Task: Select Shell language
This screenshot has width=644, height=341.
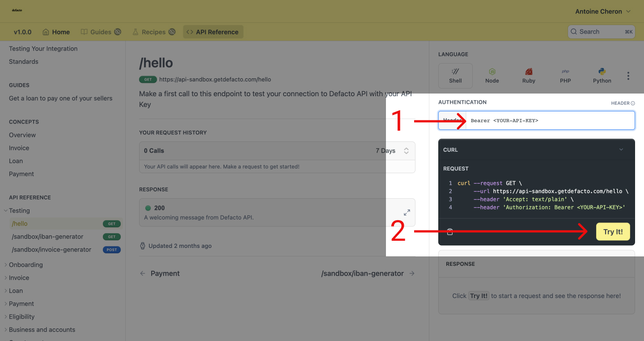Action: point(455,76)
